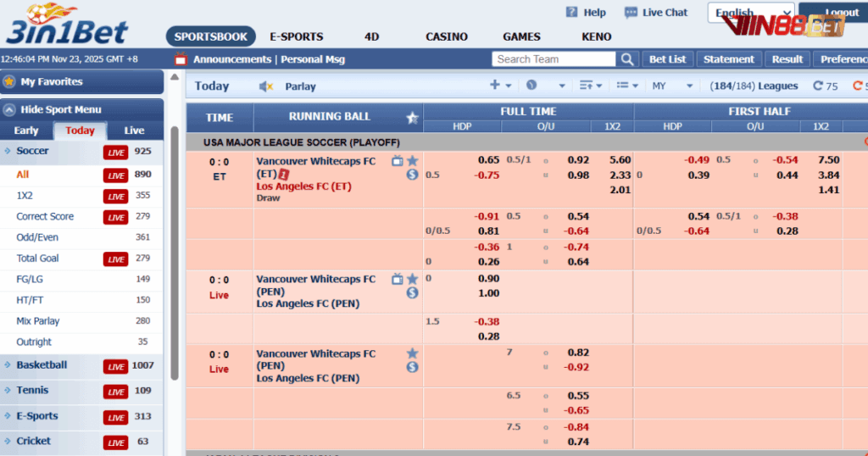
Task: Click the refresh icon next to 75
Action: point(818,86)
